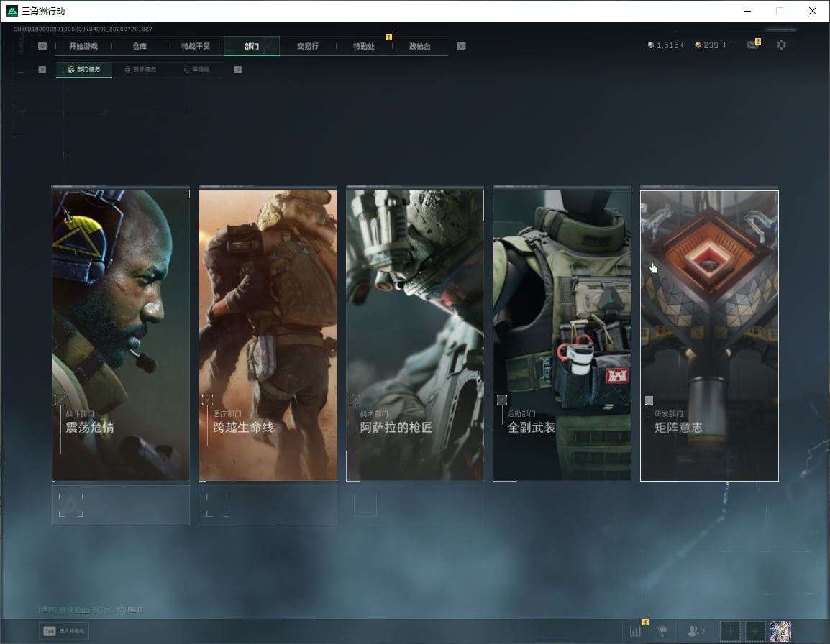The height and width of the screenshot is (644, 830).
Task: Select the 部门任务 sub-tab
Action: 84,69
